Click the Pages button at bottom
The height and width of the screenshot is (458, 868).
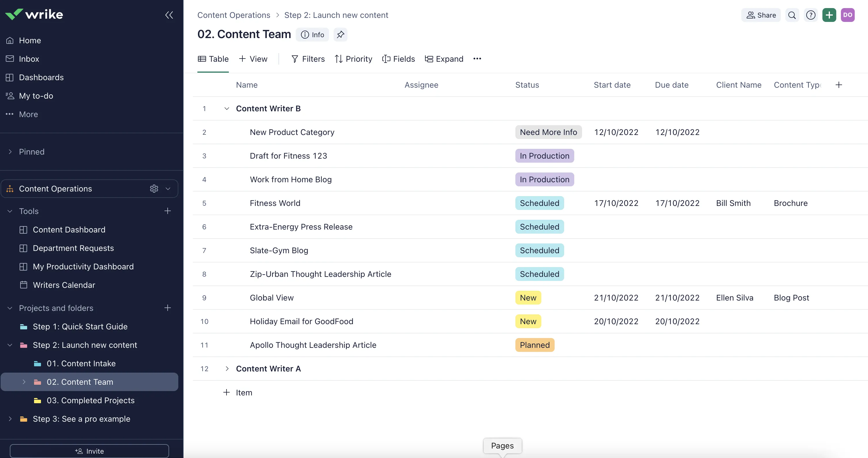coord(502,446)
